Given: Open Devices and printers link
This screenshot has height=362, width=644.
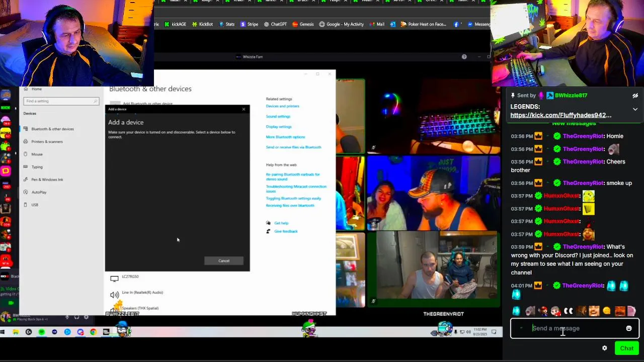Looking at the screenshot, I should (x=282, y=106).
